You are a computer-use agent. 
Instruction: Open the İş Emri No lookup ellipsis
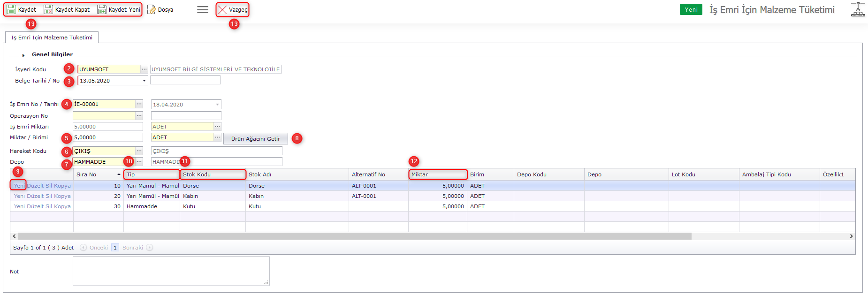[139, 104]
